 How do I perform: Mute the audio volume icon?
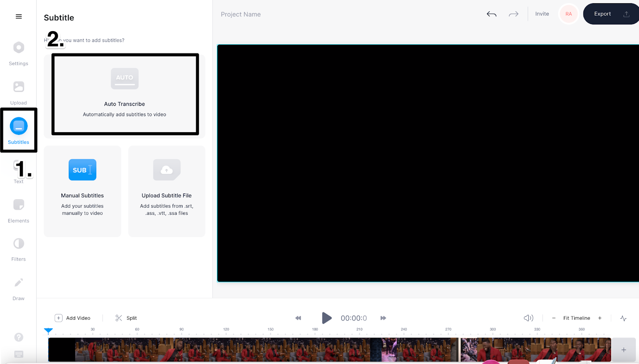[x=528, y=318]
